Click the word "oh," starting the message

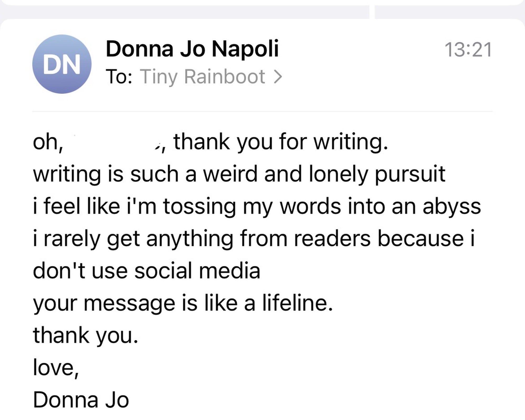pos(48,142)
